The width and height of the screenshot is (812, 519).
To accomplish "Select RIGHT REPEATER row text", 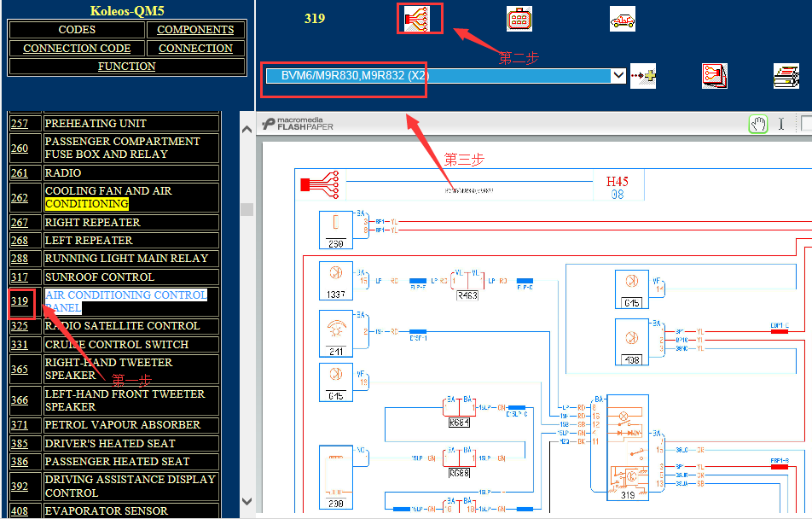I will pyautogui.click(x=92, y=223).
